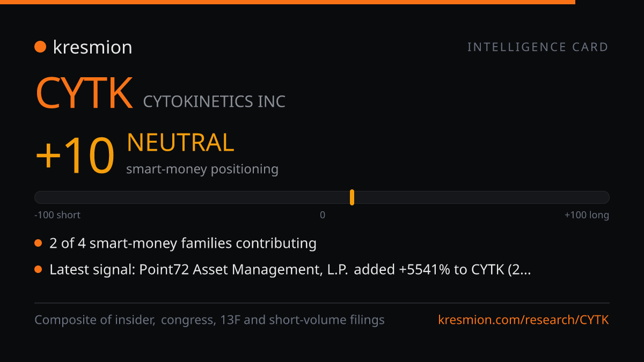
Task: Click the 0 midpoint scale label
Action: pyautogui.click(x=323, y=215)
